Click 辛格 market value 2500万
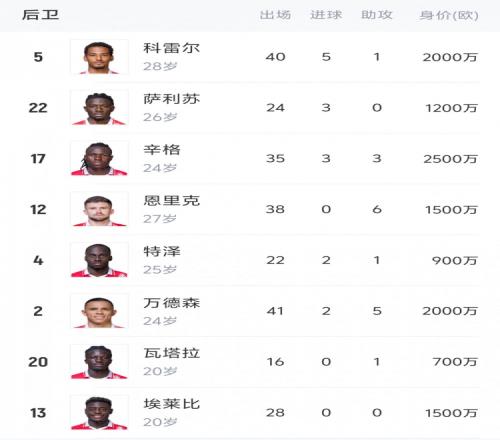The image size is (500, 440). point(450,159)
